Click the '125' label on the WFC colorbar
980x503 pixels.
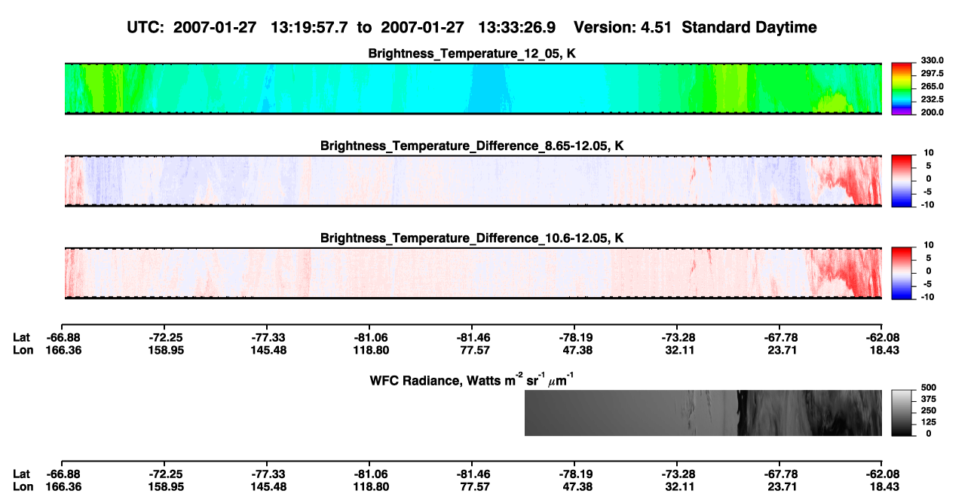929,422
